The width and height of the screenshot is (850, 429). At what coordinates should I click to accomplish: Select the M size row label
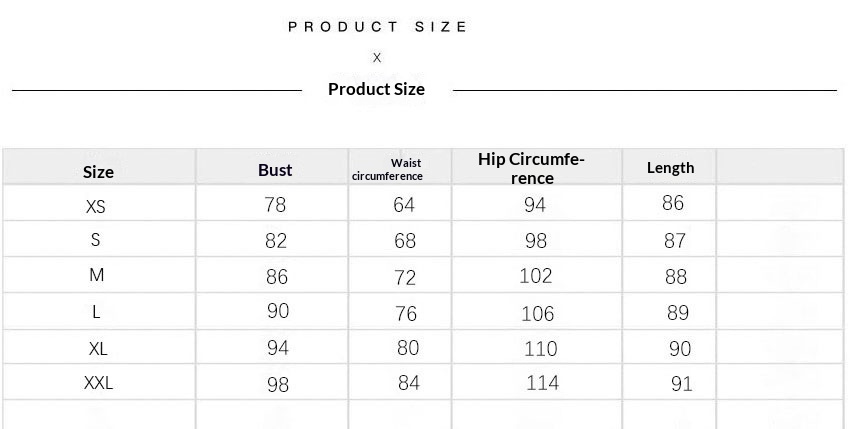[x=97, y=275]
